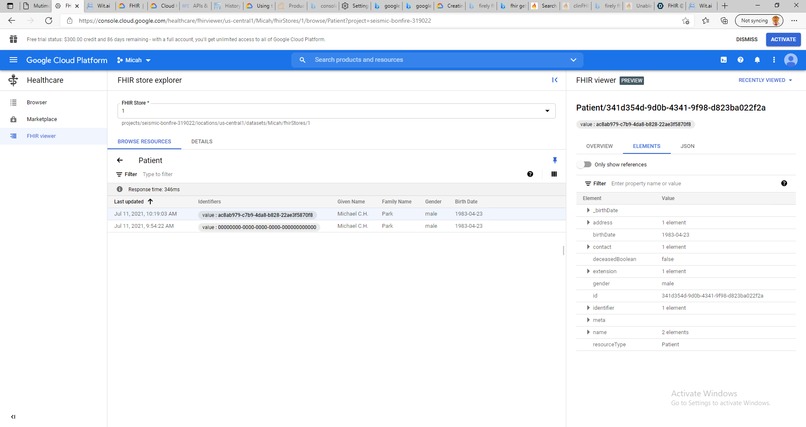This screenshot has height=427, width=806.
Task: Click the Healthcare product logo icon
Action: [13, 80]
